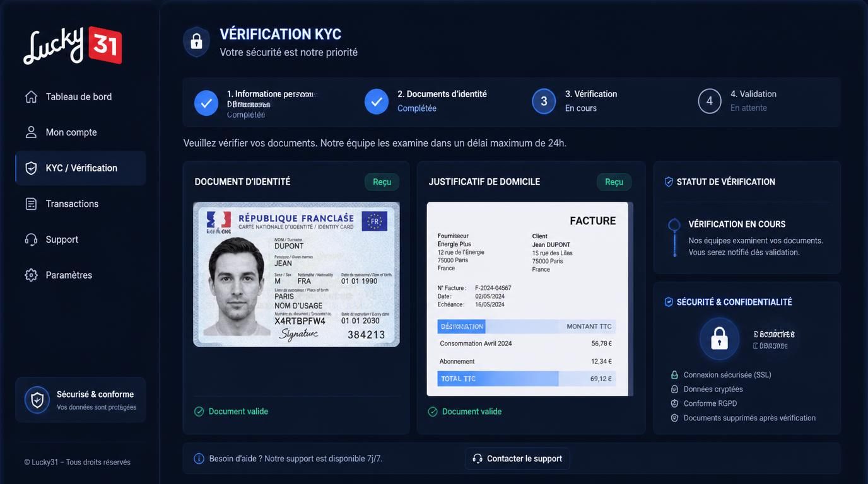Click the '2. Documents d'identité' step label

442,94
